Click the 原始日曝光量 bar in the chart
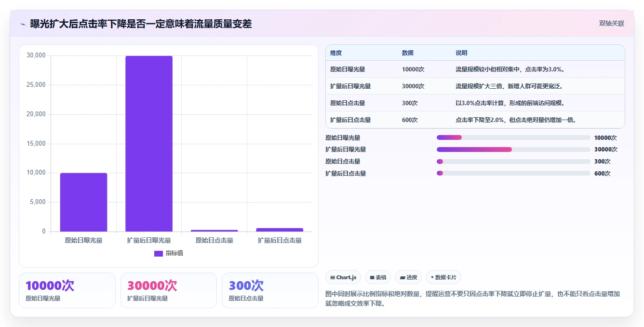This screenshot has width=644, height=327. click(83, 202)
